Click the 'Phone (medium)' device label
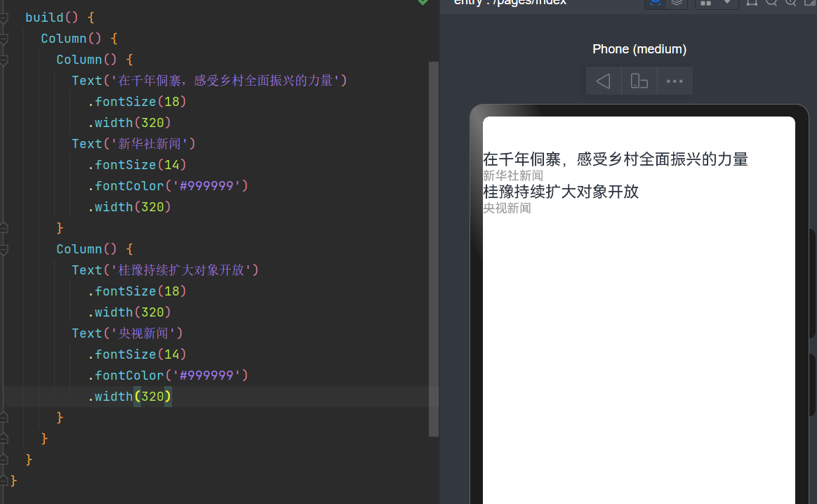Viewport: 817px width, 504px height. (639, 49)
